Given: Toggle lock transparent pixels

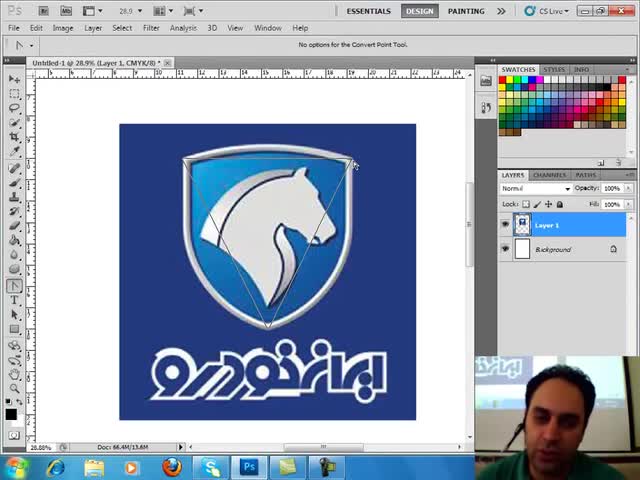Looking at the screenshot, I should 526,204.
